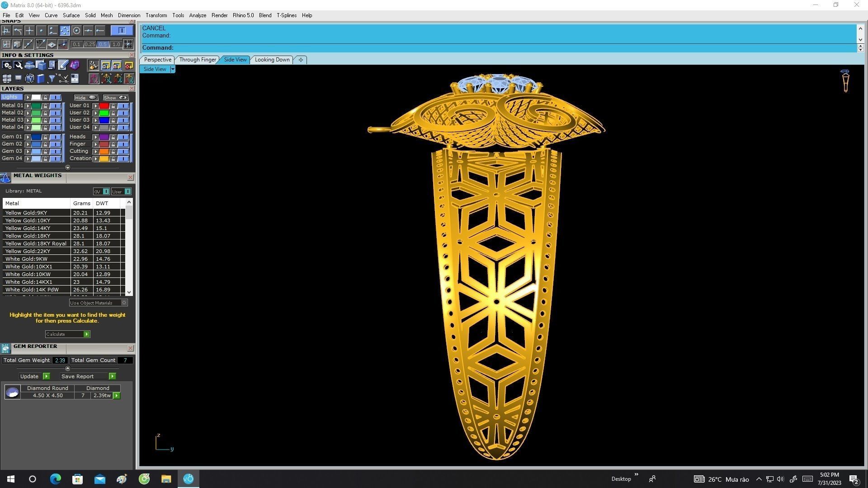This screenshot has width=868, height=488.
Task: Click the Metal Weights scale panel icon
Action: (x=5, y=178)
